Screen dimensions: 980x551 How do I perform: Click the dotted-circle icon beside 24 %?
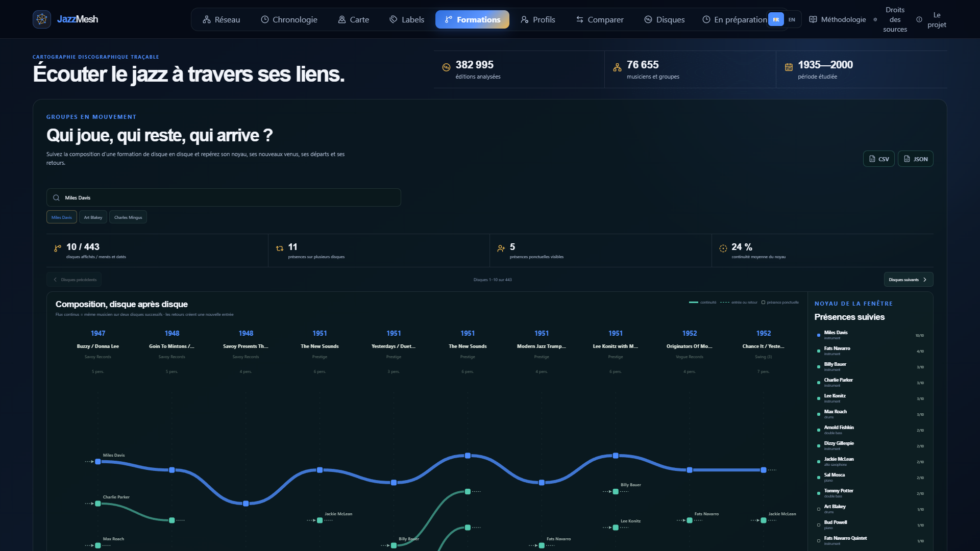click(723, 248)
